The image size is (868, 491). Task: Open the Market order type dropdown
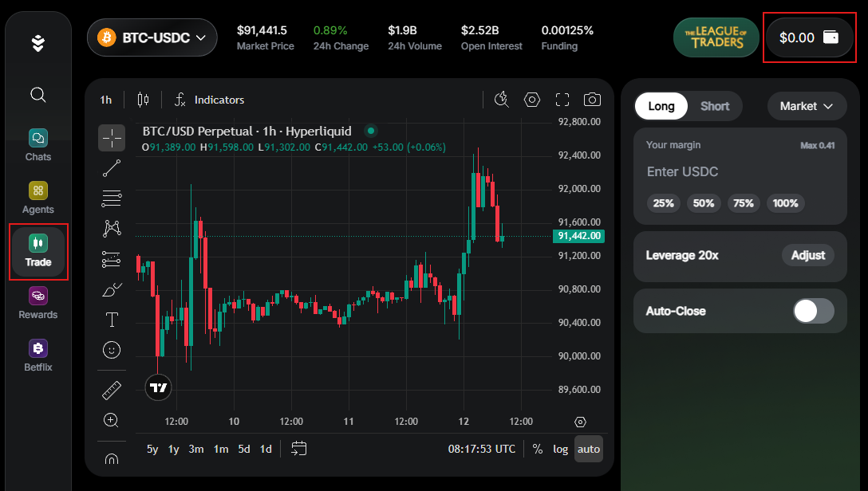(806, 106)
